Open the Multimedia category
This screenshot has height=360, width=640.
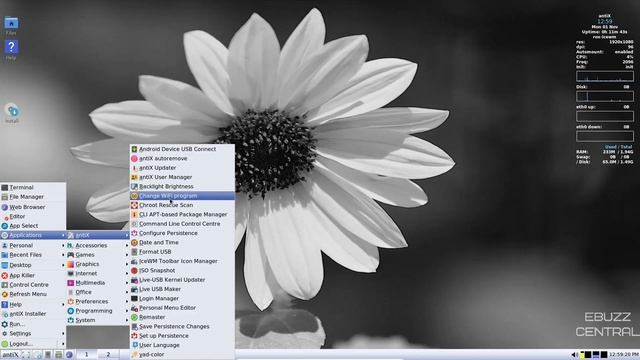click(x=98, y=283)
